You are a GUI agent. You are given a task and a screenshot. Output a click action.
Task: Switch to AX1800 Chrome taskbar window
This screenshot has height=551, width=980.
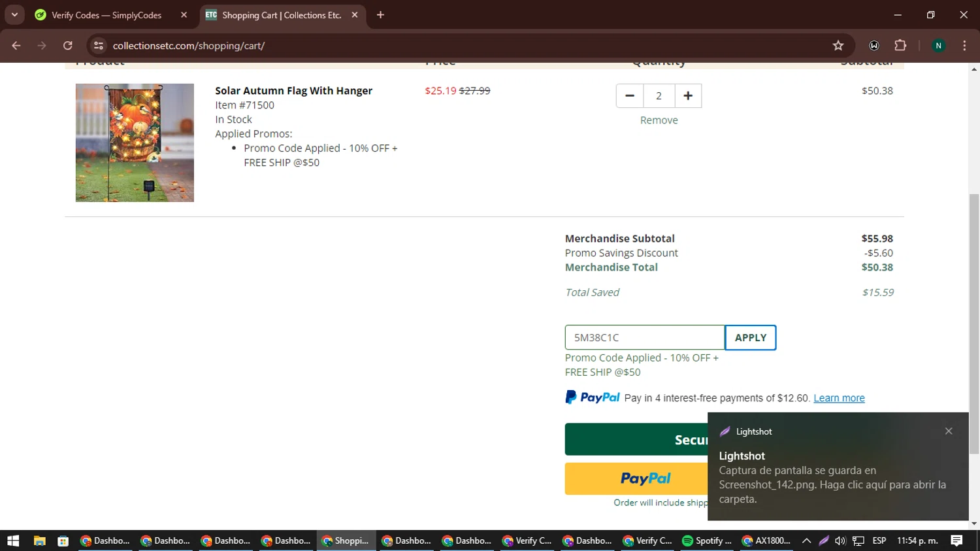[x=766, y=541]
